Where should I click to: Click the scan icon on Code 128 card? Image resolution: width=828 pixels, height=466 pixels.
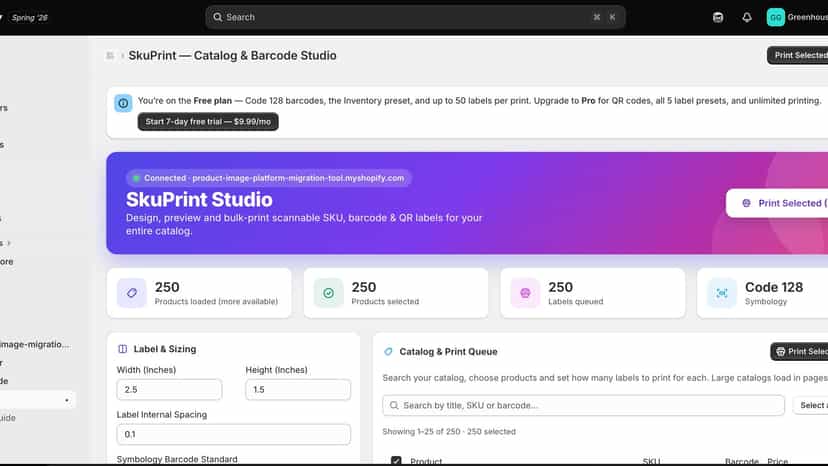click(722, 293)
